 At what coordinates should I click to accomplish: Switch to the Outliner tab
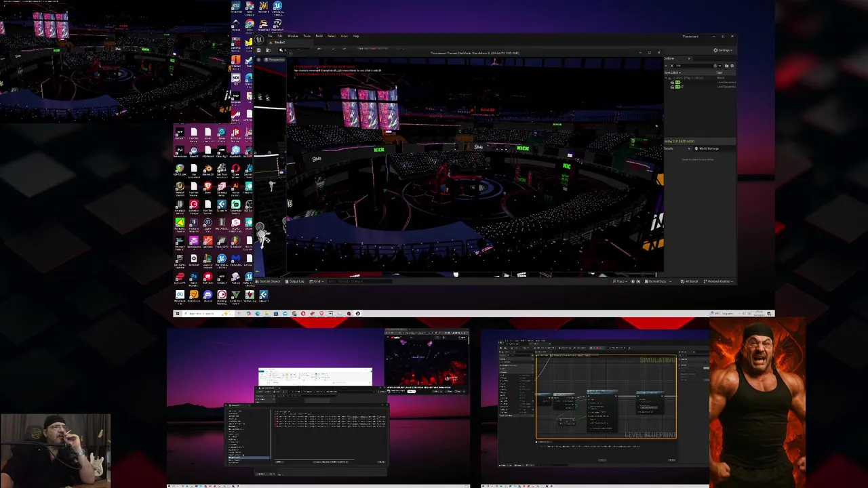(x=670, y=58)
